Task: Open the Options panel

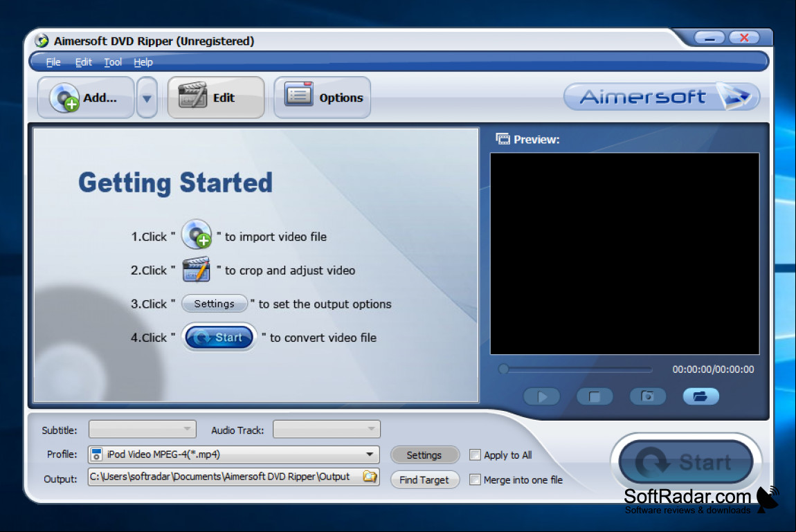Action: pyautogui.click(x=323, y=98)
